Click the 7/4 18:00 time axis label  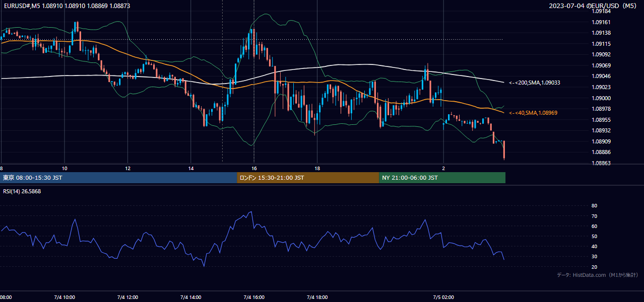pyautogui.click(x=316, y=297)
